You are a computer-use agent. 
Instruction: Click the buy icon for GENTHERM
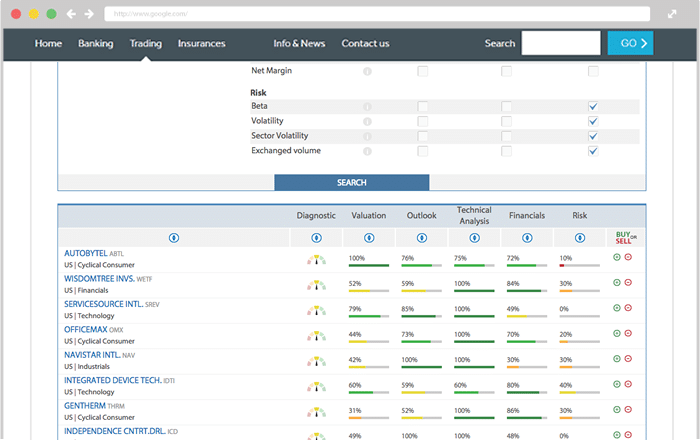point(617,410)
